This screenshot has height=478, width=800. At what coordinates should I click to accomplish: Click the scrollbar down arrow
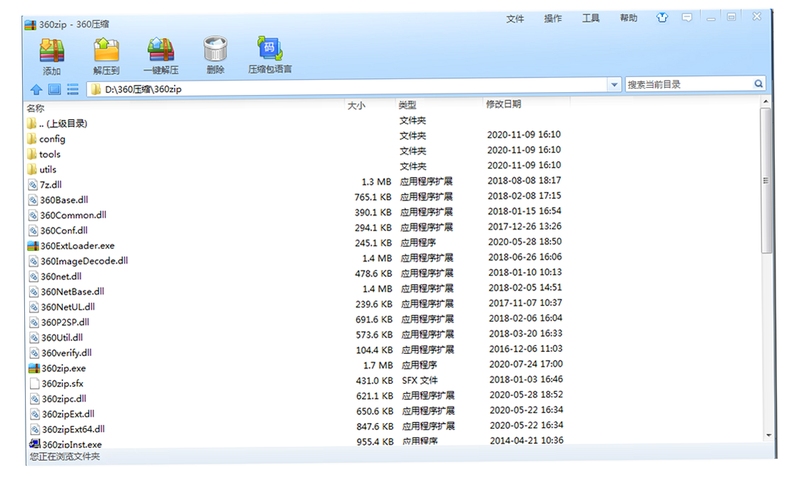(768, 435)
